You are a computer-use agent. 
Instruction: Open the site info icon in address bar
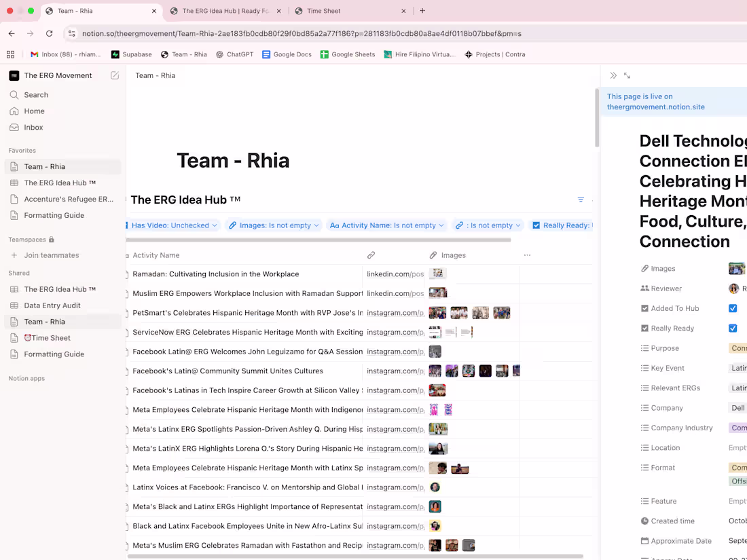pos(72,33)
